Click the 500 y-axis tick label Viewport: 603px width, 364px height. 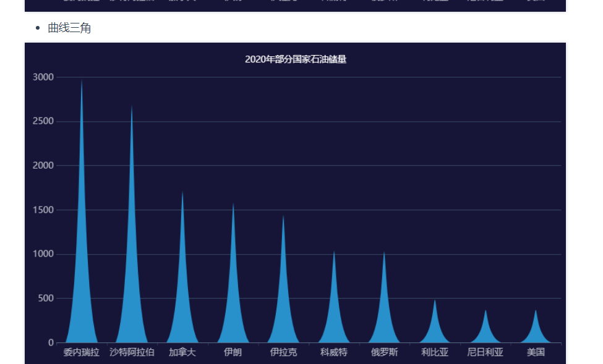[46, 298]
